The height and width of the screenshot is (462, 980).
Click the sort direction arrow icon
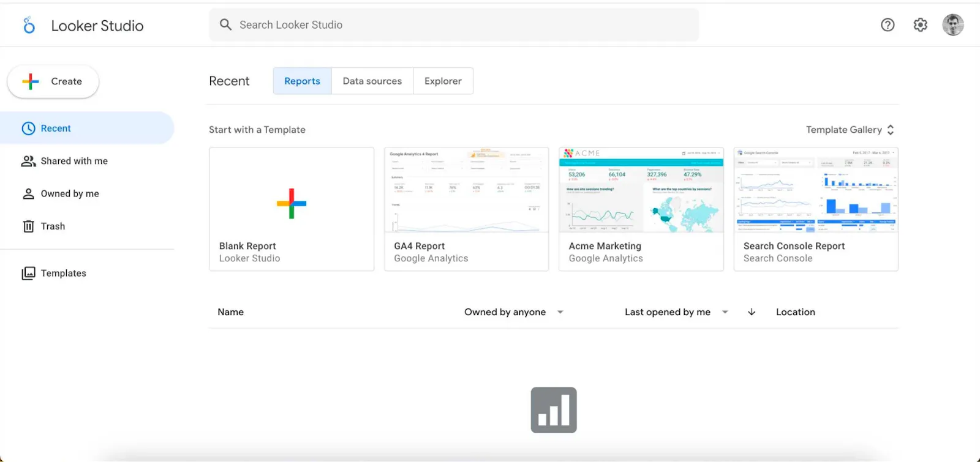(x=752, y=312)
